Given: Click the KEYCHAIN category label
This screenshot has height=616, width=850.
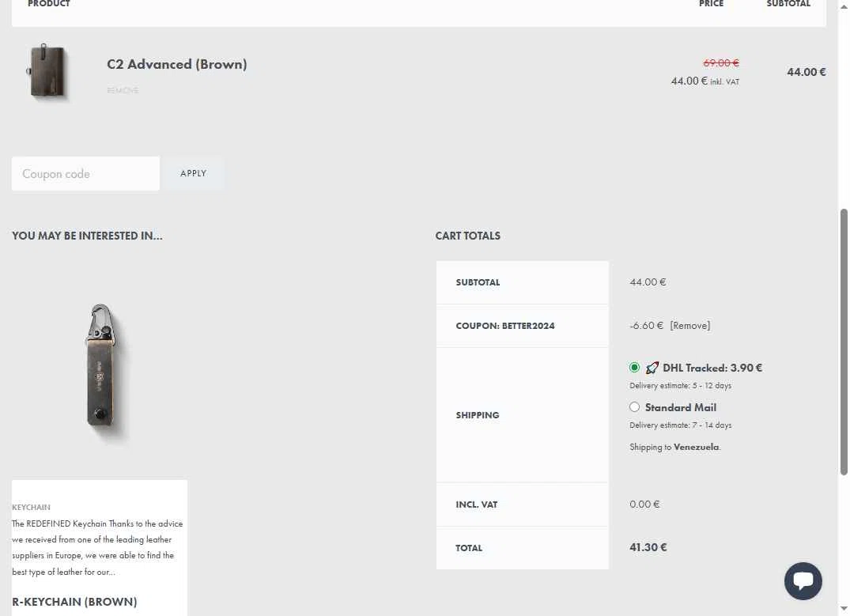Looking at the screenshot, I should point(31,507).
